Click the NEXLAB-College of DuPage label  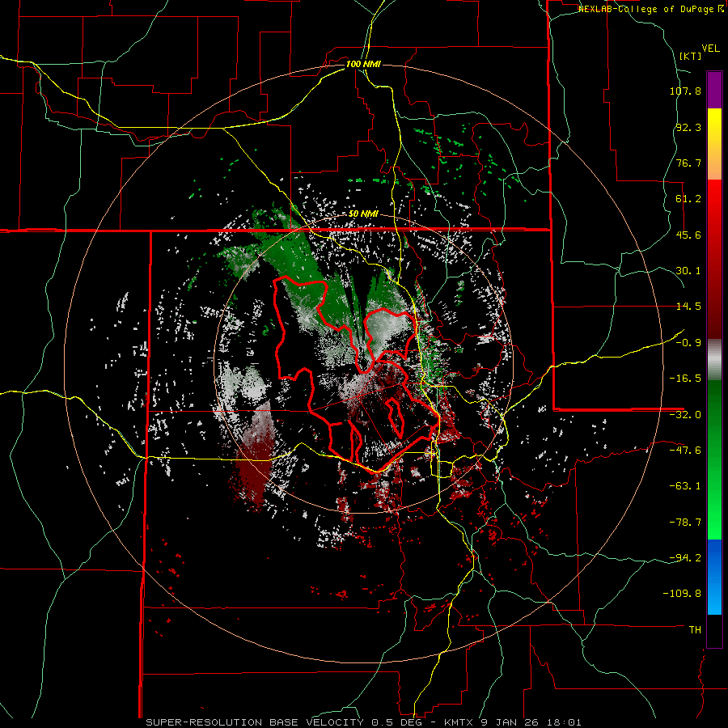(x=645, y=9)
